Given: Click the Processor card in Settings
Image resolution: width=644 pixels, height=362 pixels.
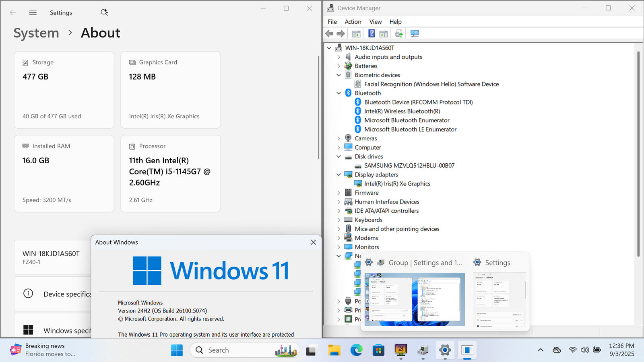Looking at the screenshot, I should click(171, 173).
